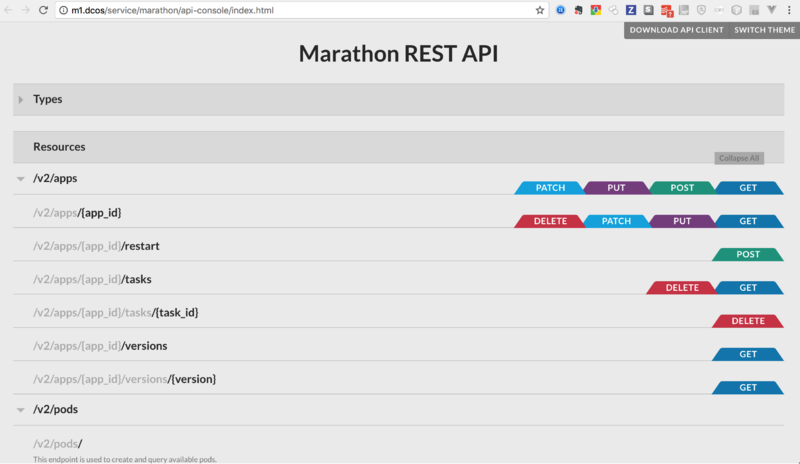Open the Chrome three-dot menu
The height and width of the screenshot is (464, 800).
click(x=789, y=10)
